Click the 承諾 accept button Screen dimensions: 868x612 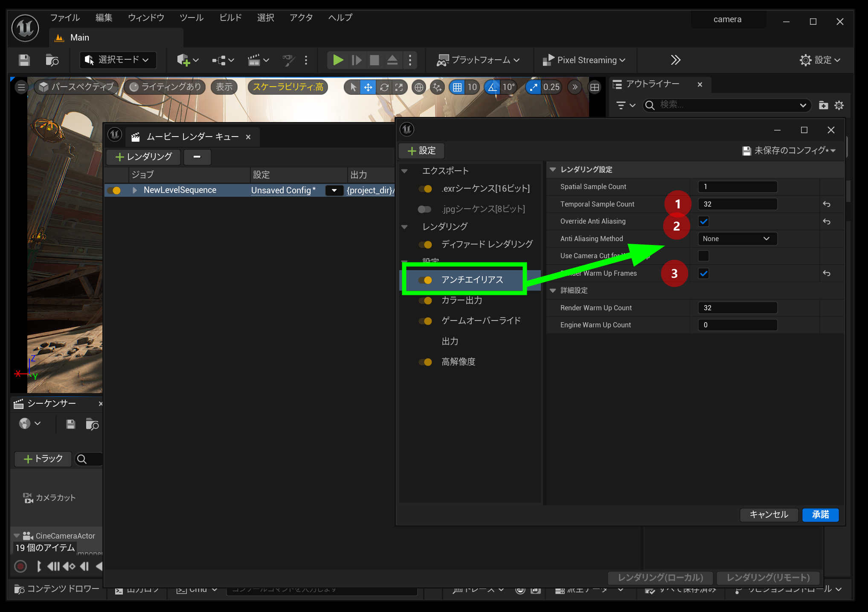820,515
